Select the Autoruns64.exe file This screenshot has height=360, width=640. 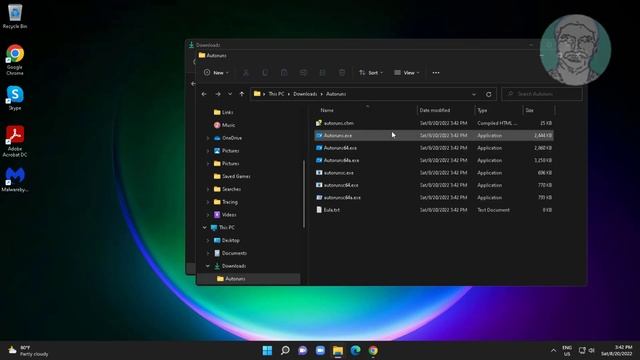tap(434, 148)
